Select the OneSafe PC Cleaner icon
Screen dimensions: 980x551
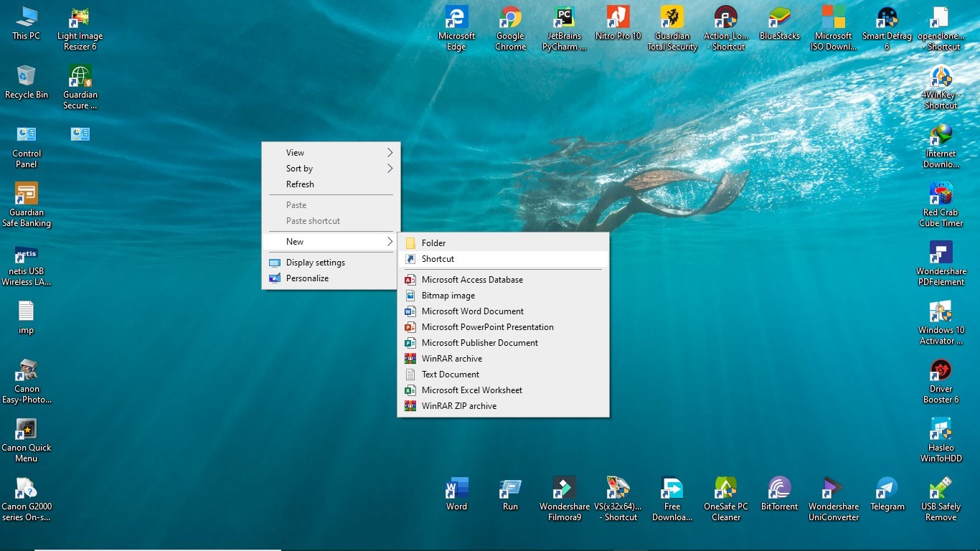point(726,499)
